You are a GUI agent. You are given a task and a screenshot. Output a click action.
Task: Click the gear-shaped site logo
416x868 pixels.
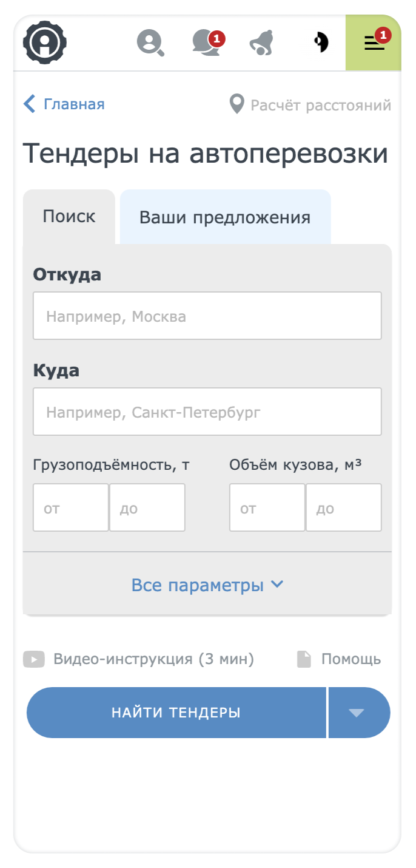(x=45, y=42)
